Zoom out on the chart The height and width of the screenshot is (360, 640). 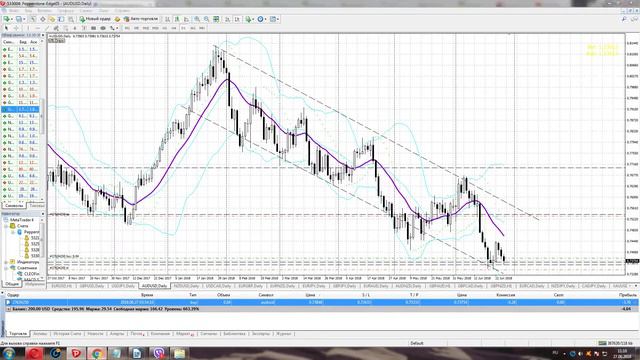point(206,19)
